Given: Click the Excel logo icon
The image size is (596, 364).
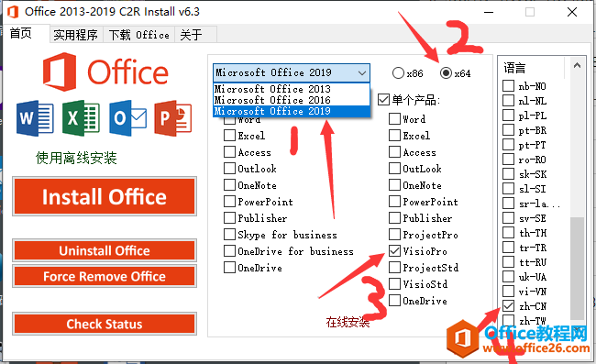Looking at the screenshot, I should [81, 118].
